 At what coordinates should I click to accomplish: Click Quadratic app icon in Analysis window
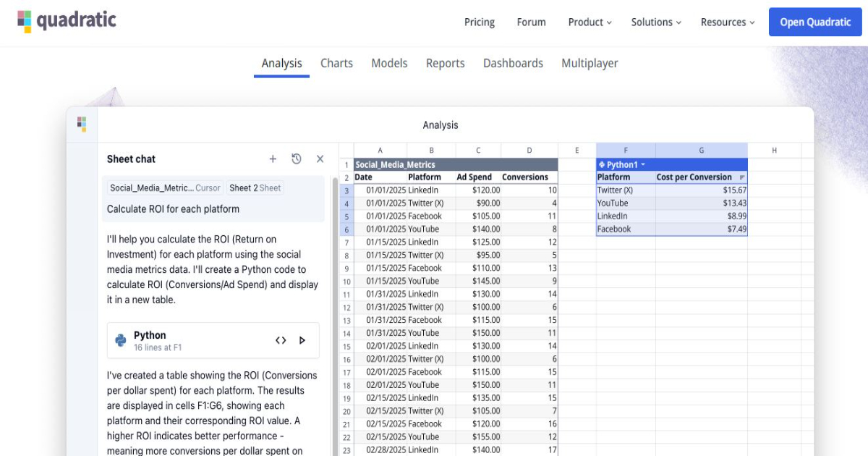point(82,124)
